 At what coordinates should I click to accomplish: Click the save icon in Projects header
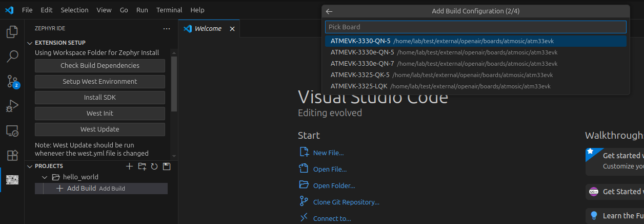166,166
